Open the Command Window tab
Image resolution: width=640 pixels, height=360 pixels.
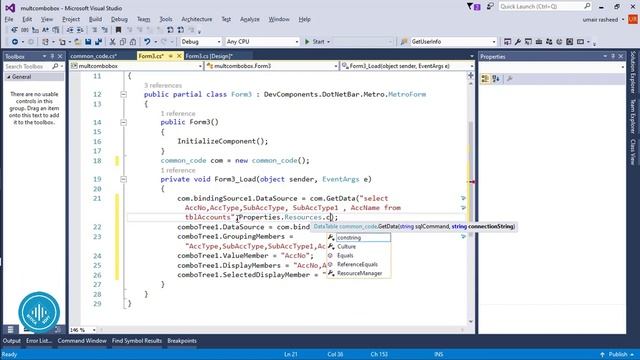coord(82,341)
